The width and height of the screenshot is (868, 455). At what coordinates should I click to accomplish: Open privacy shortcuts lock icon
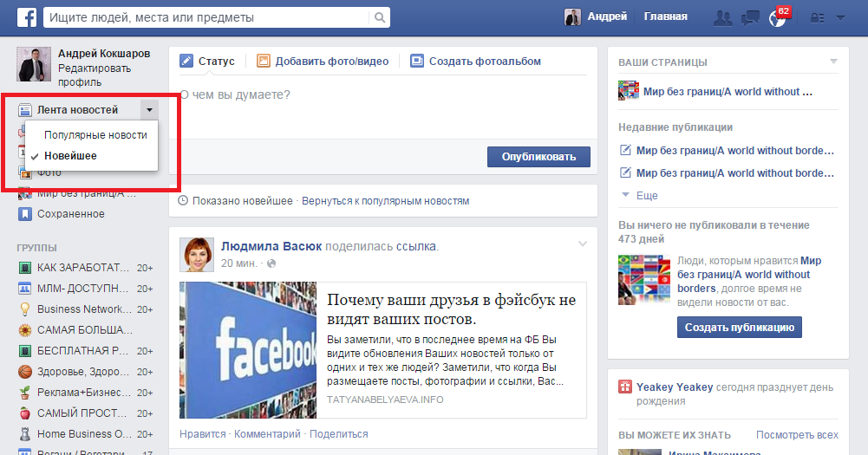click(817, 17)
